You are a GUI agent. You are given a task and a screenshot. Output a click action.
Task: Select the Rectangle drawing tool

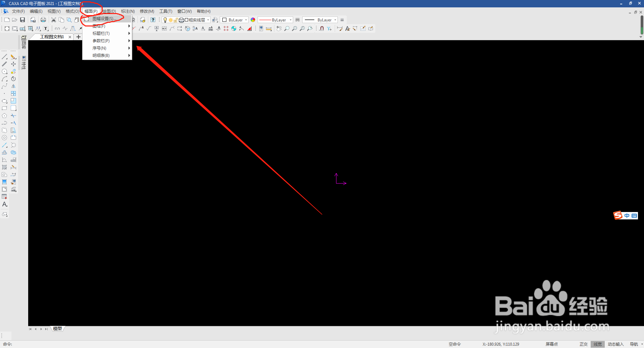(4, 108)
